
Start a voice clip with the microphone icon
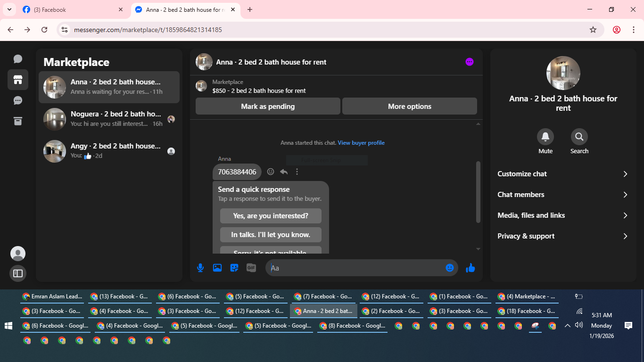pos(200,268)
